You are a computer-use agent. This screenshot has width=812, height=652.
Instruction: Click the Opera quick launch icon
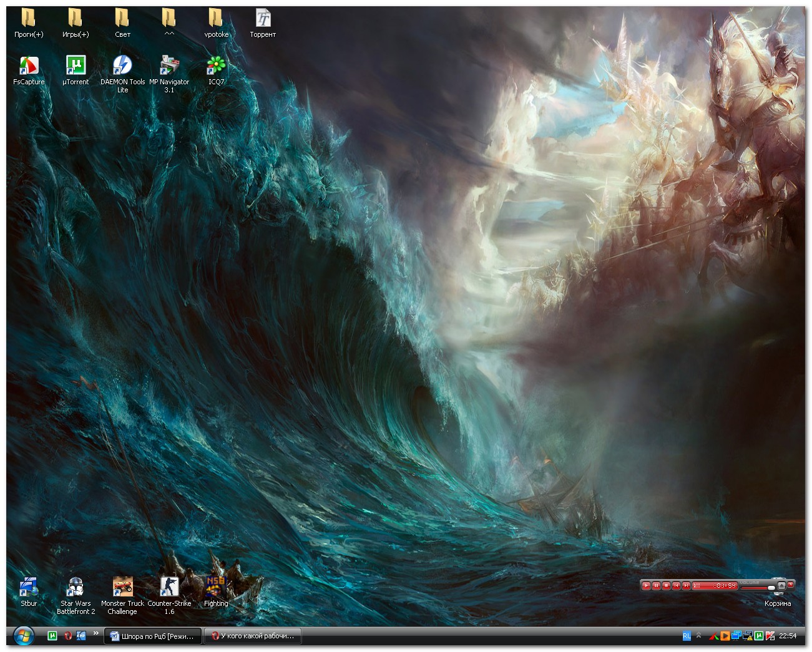(x=67, y=636)
